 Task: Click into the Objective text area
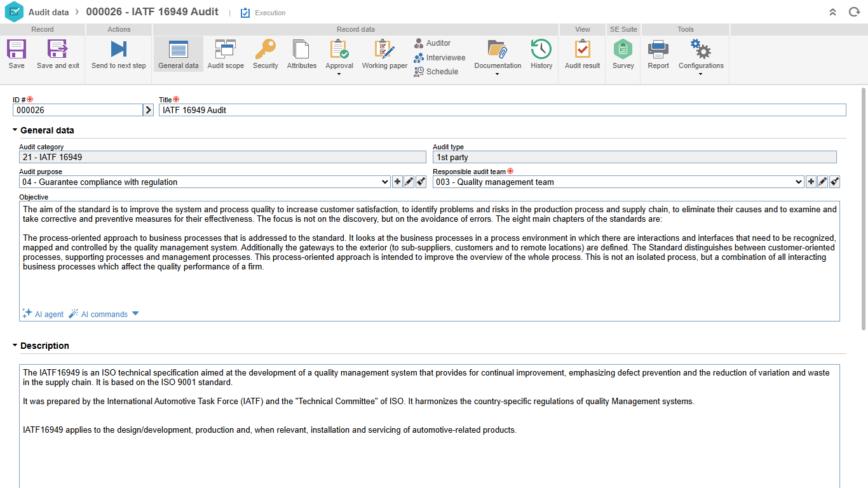pyautogui.click(x=430, y=261)
